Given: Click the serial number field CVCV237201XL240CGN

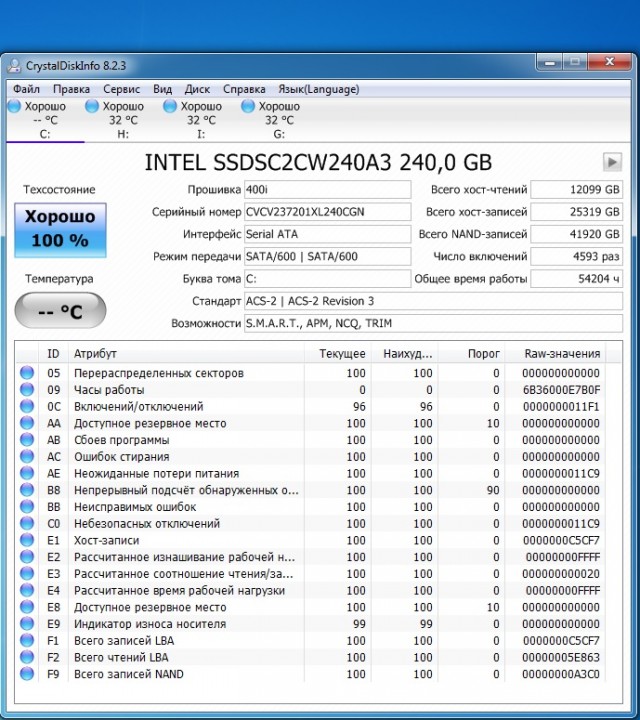Looking at the screenshot, I should pos(327,212).
